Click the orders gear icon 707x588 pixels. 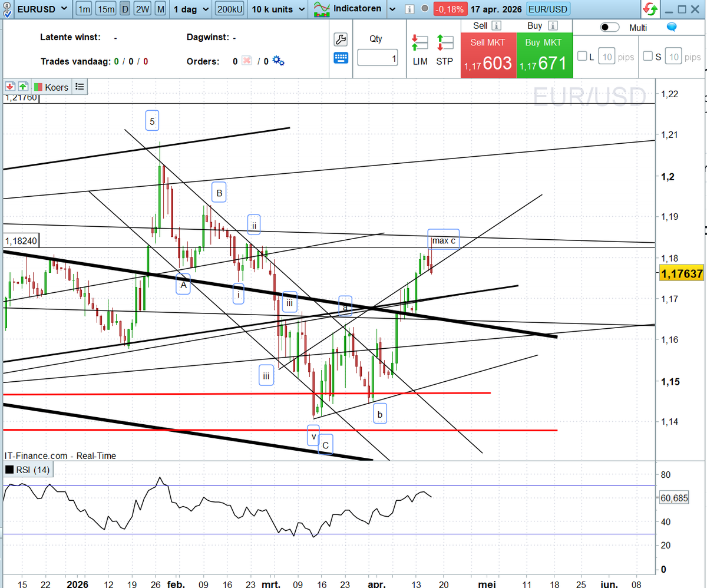click(276, 61)
